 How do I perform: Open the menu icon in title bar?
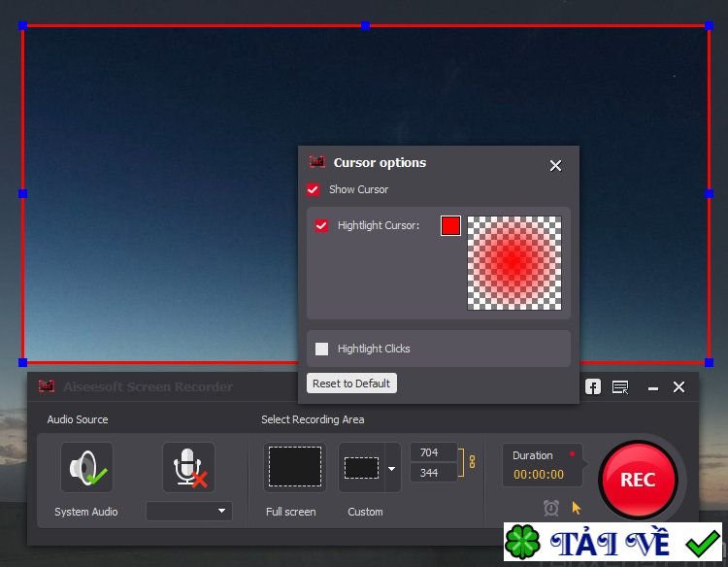click(x=620, y=387)
